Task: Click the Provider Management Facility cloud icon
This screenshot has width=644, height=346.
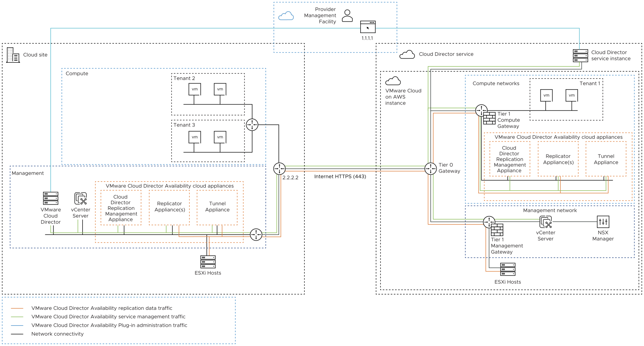Action: [x=286, y=16]
